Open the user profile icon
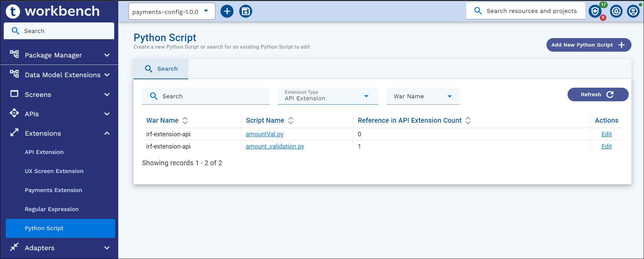This screenshot has width=644, height=259. (x=633, y=11)
